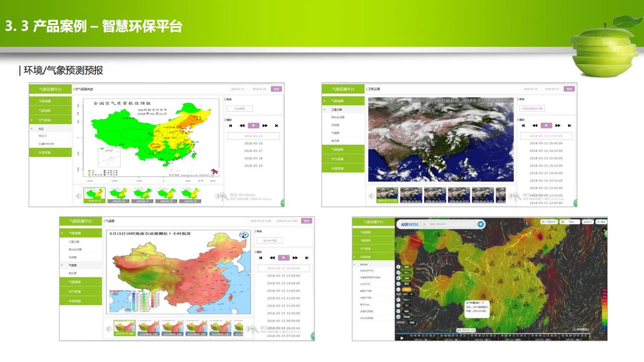Toggle the orange AQI layer in AIRWISE
Viewport: 644px width, 362px height.
(x=407, y=290)
